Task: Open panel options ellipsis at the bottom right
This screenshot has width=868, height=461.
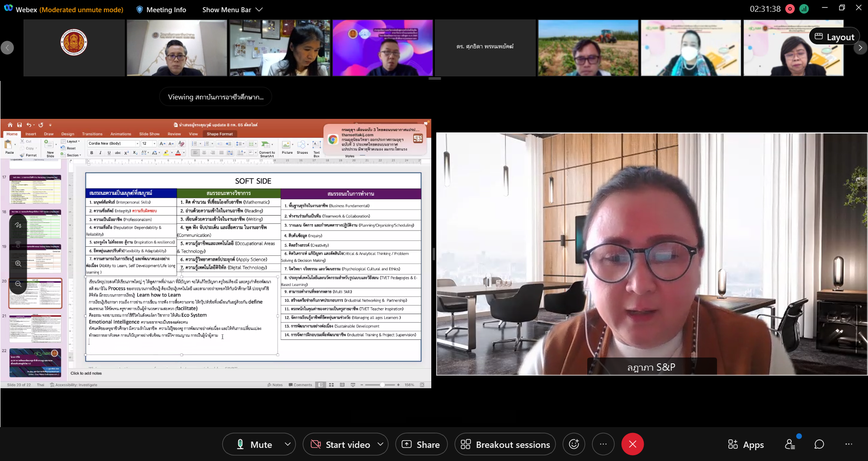Action: tap(849, 444)
